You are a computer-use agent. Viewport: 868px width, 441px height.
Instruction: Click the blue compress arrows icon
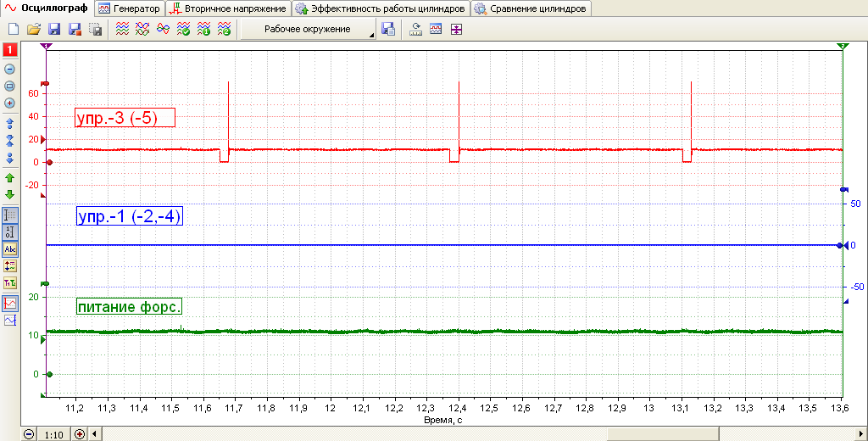(x=9, y=140)
